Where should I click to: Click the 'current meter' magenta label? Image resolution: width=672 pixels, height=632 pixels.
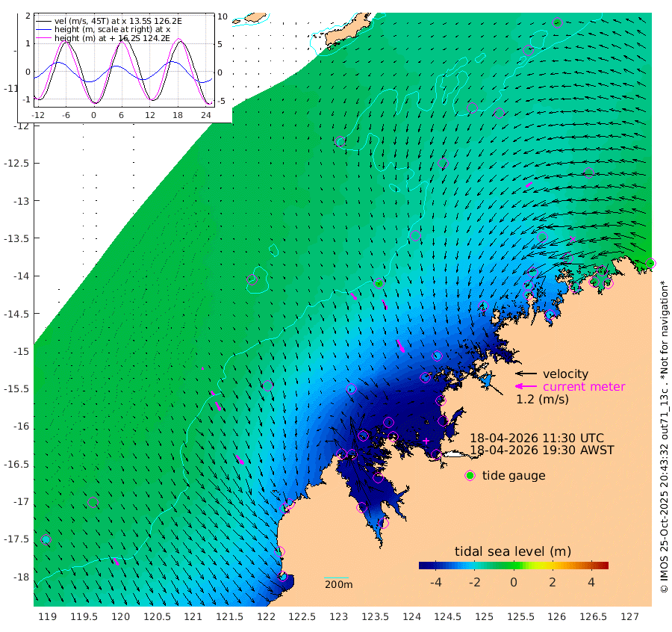click(584, 387)
